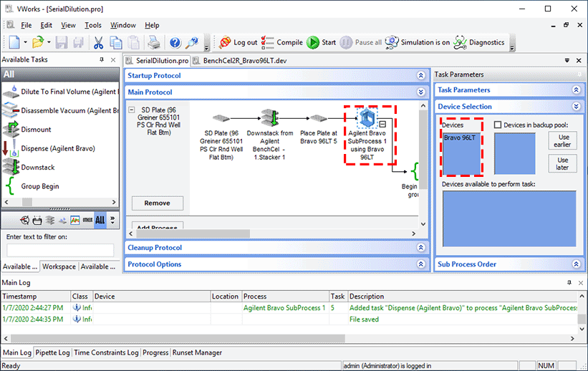Open the File menu
This screenshot has width=588, height=371.
pyautogui.click(x=26, y=25)
